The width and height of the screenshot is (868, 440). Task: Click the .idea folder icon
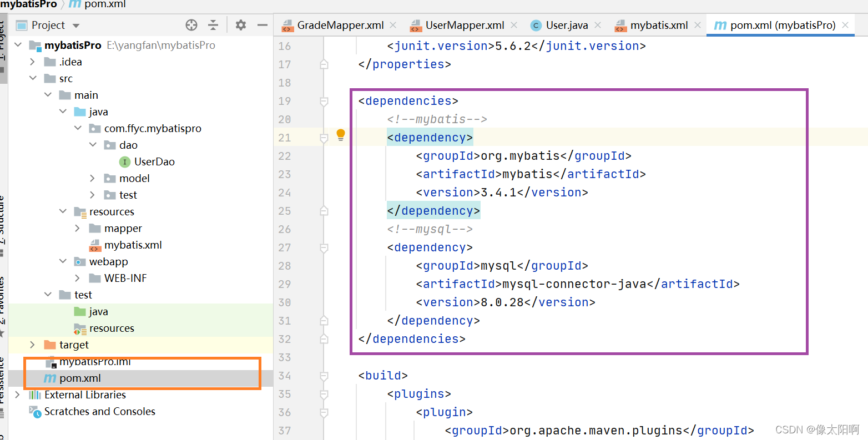coord(50,62)
